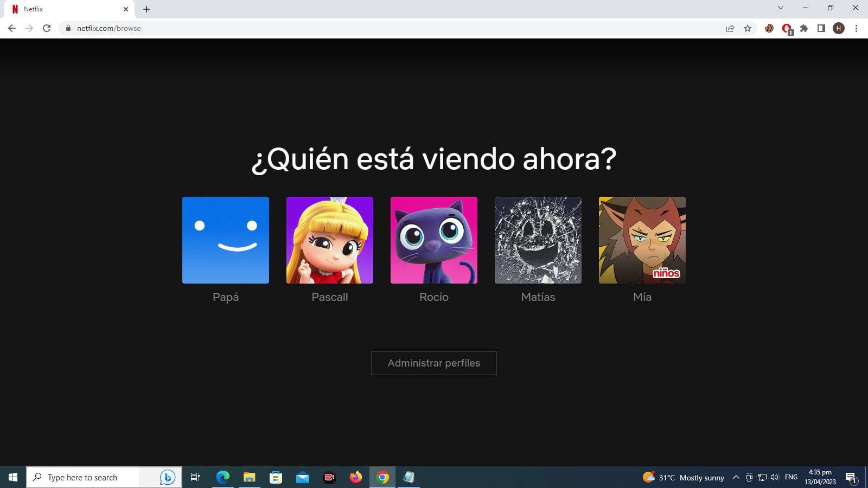Click the Pascall profile name
868x488 pixels.
(330, 297)
